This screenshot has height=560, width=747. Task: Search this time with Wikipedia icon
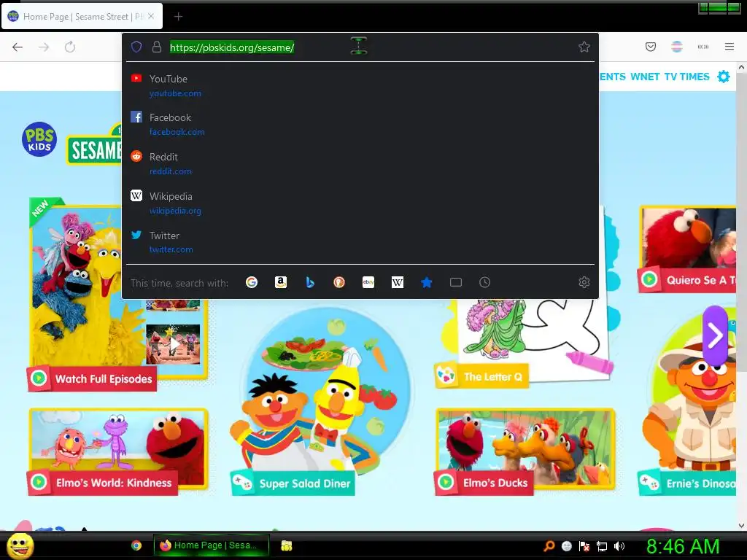click(398, 282)
